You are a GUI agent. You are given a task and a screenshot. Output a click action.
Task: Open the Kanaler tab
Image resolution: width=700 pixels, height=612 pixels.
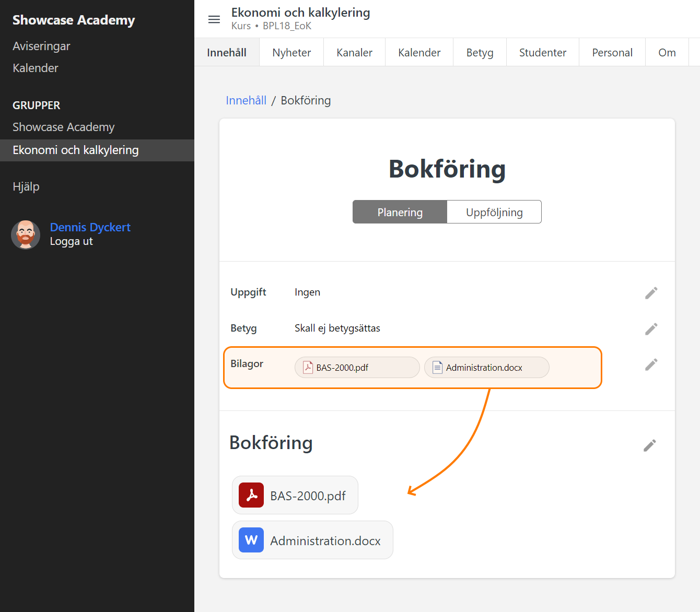(354, 53)
